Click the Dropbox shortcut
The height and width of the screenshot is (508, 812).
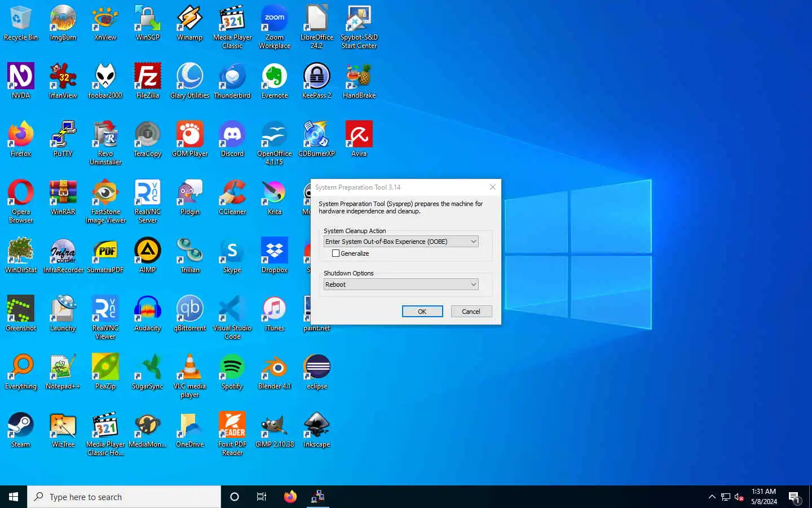pyautogui.click(x=275, y=256)
